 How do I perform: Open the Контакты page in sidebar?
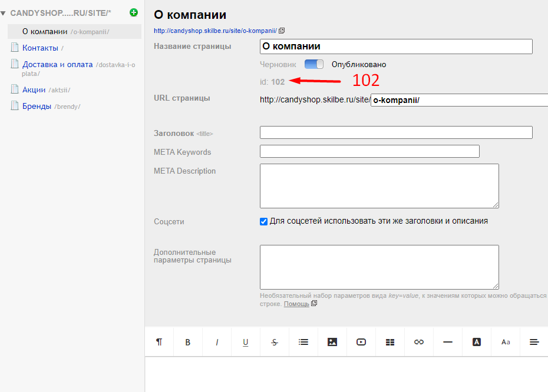pyautogui.click(x=40, y=48)
